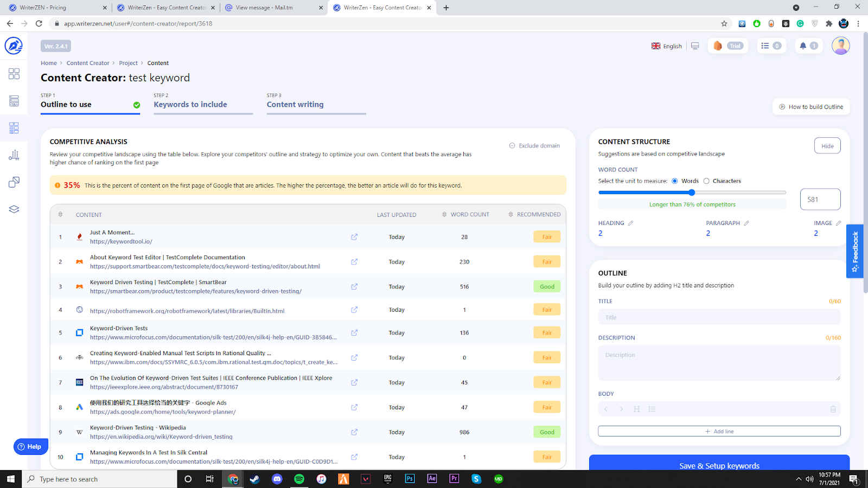The width and height of the screenshot is (868, 488).
Task: Open the task list icon in header
Action: pyautogui.click(x=765, y=46)
